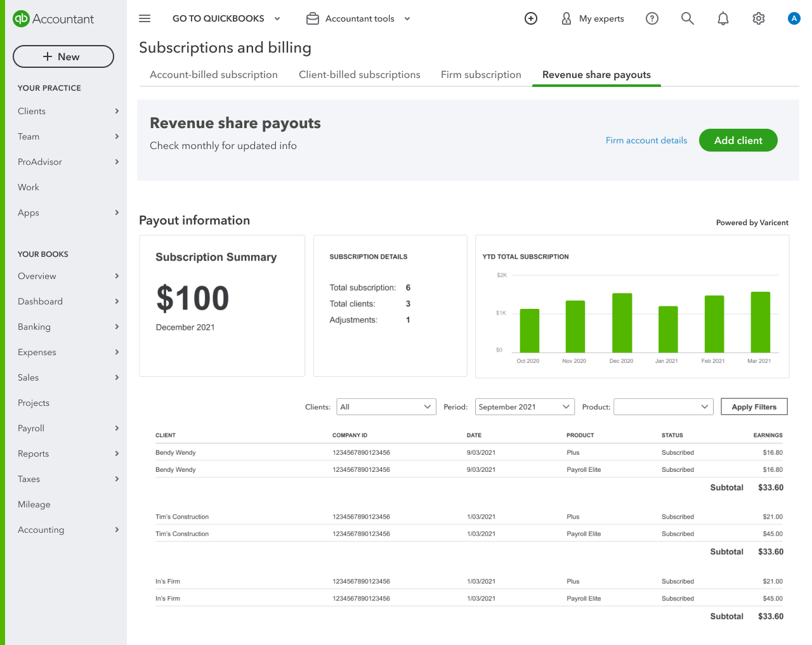Expand the Accountant tools chevron
This screenshot has width=812, height=645.
(x=407, y=18)
